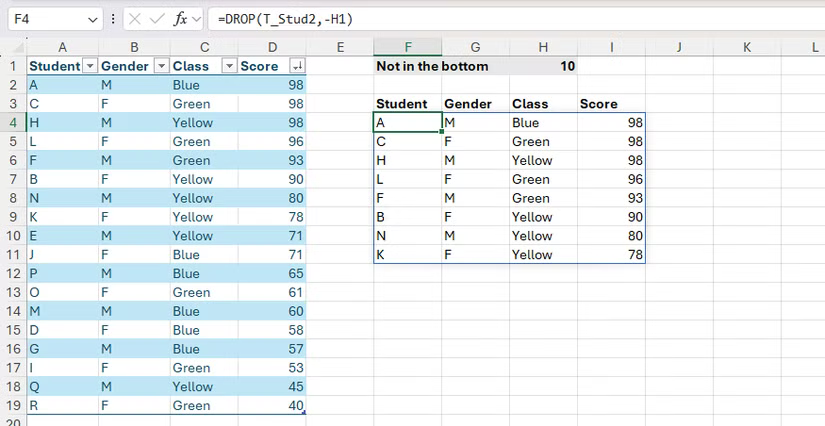Click the formula bar vertical dots handle
This screenshot has height=426, width=825.
click(114, 19)
